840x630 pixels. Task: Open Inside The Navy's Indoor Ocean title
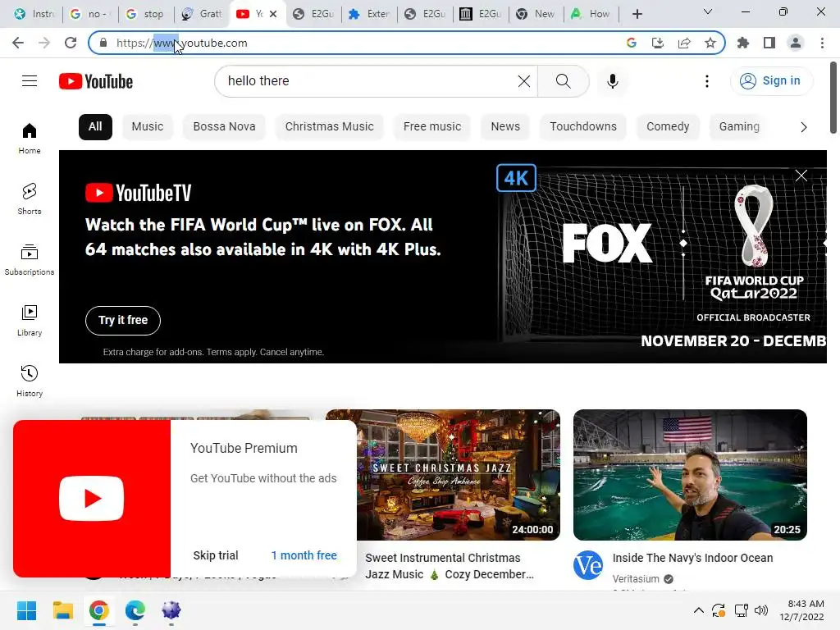692,558
